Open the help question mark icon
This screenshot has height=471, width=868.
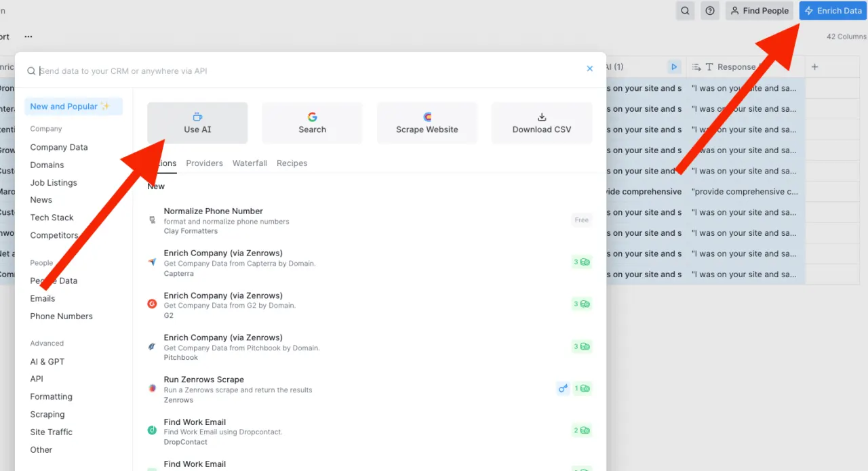point(710,11)
